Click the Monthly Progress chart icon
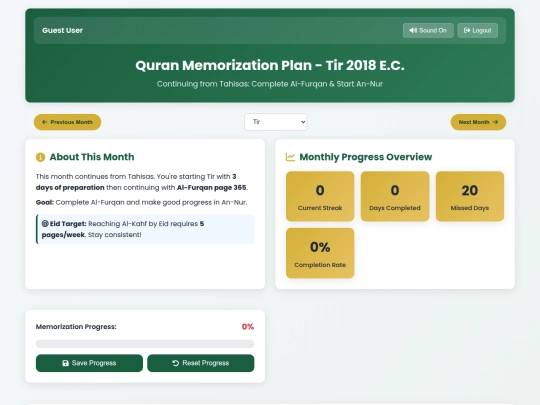The height and width of the screenshot is (405, 540). tap(290, 157)
